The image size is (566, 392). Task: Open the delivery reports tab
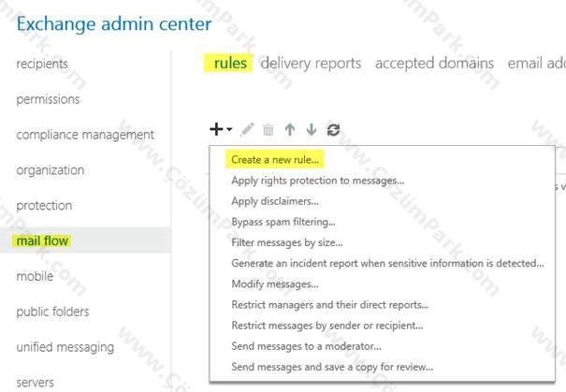pyautogui.click(x=311, y=64)
